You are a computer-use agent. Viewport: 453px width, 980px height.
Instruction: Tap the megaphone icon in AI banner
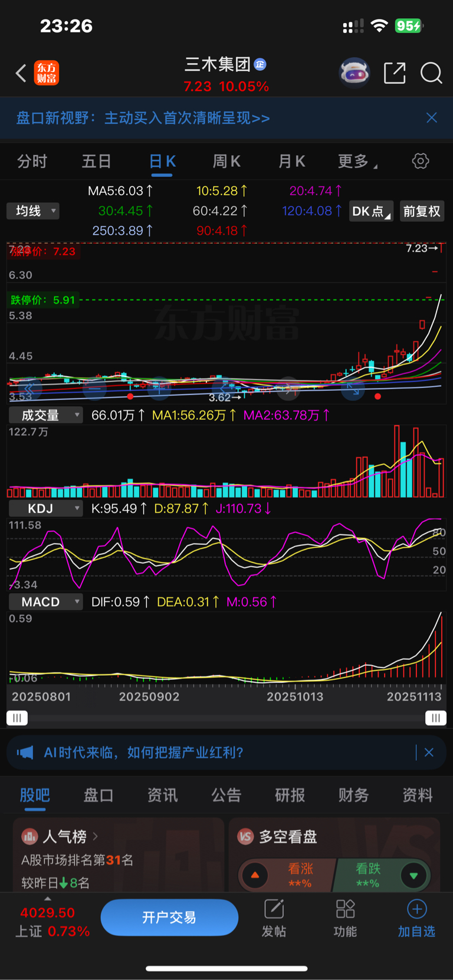(25, 752)
